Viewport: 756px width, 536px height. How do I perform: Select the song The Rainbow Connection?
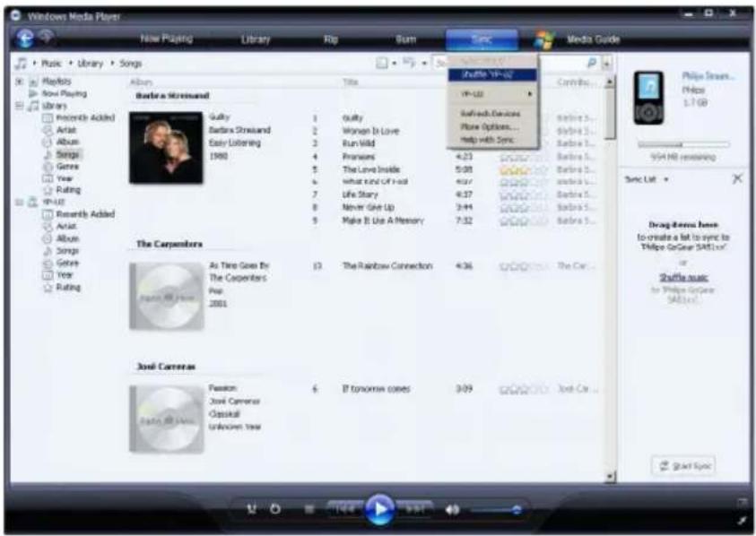pyautogui.click(x=387, y=265)
